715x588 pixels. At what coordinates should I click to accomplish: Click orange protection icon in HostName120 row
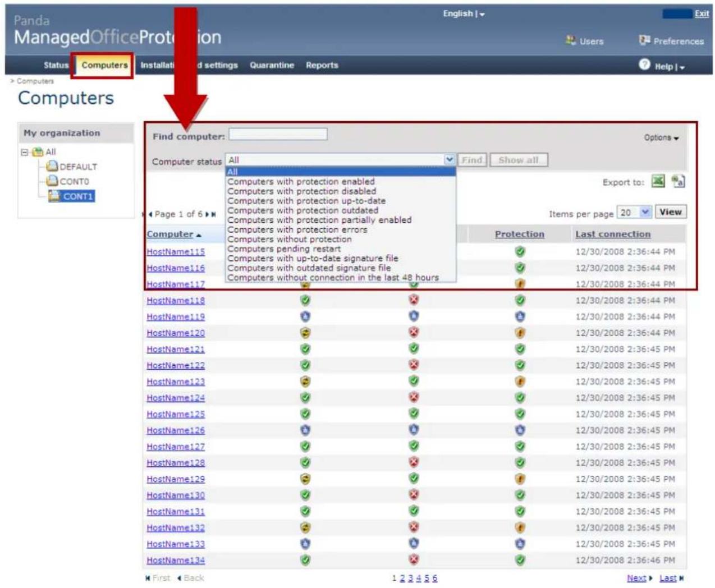click(520, 333)
